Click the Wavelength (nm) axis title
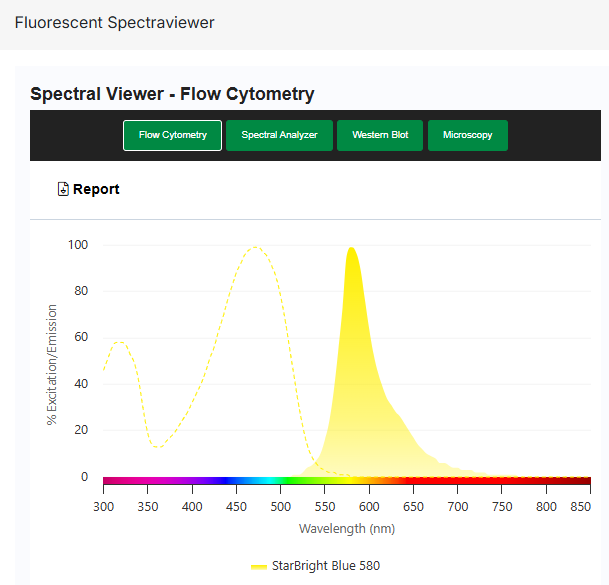The width and height of the screenshot is (609, 585). (x=346, y=528)
